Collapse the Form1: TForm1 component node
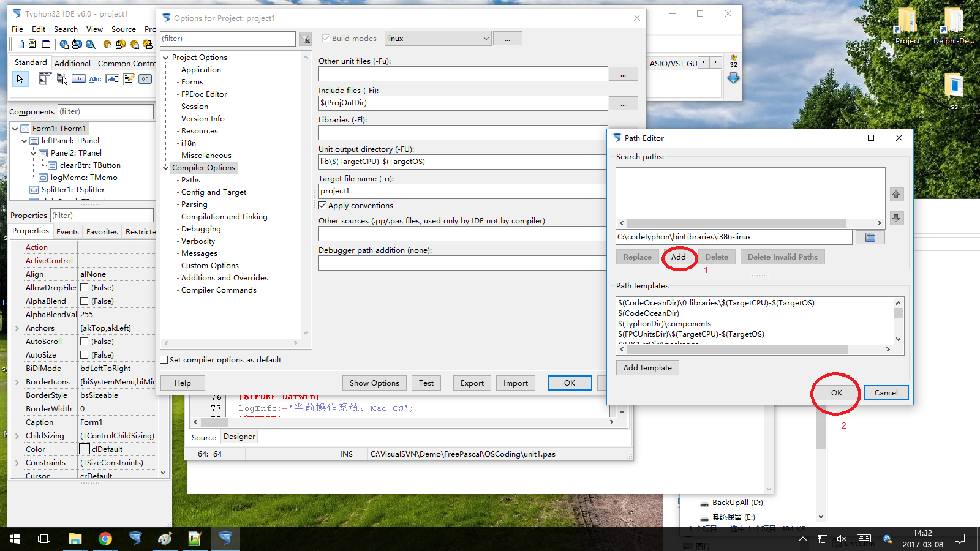The width and height of the screenshot is (980, 551). [x=15, y=129]
